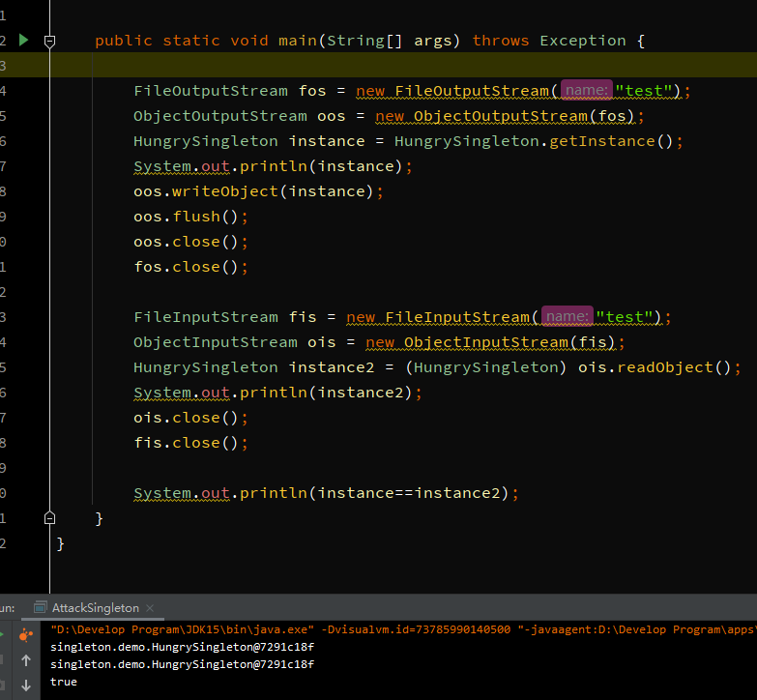
Task: Click 'oos.flush()' statement
Action: [190, 217]
